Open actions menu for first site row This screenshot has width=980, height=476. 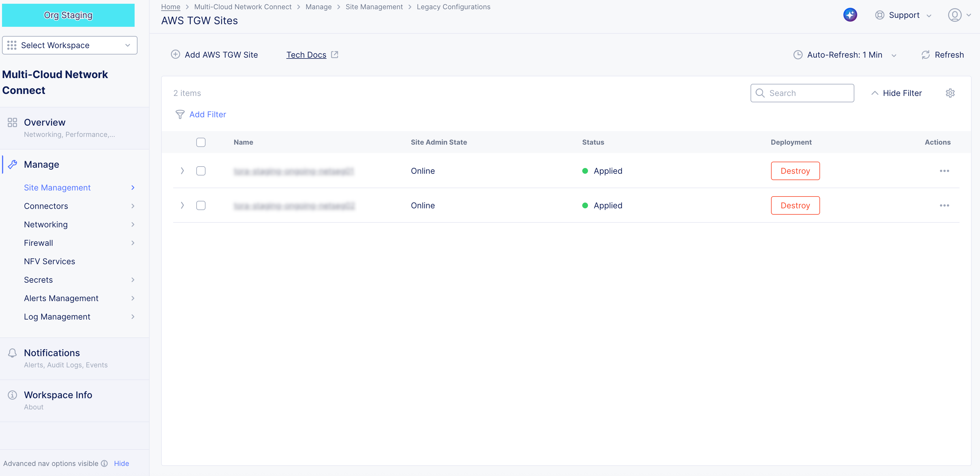[944, 171]
